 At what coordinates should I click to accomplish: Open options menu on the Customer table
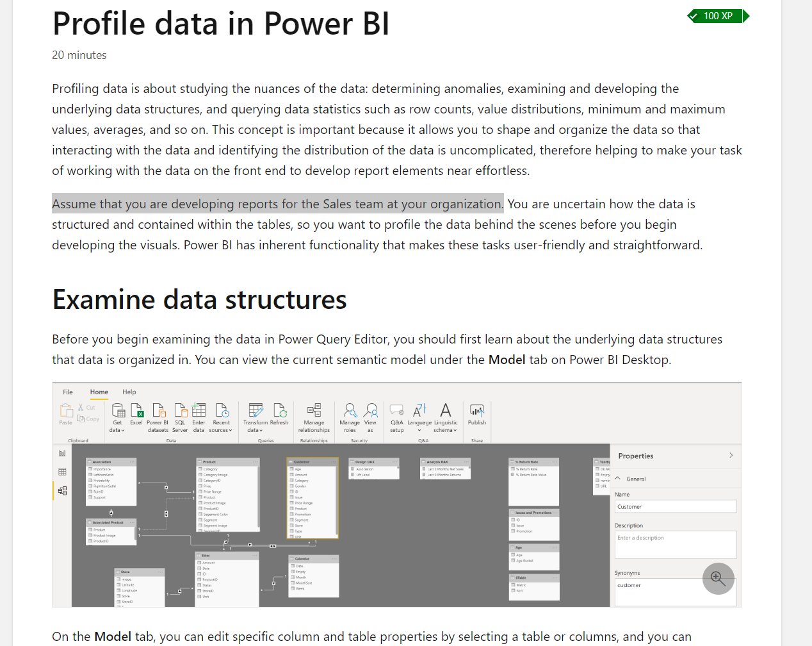333,462
